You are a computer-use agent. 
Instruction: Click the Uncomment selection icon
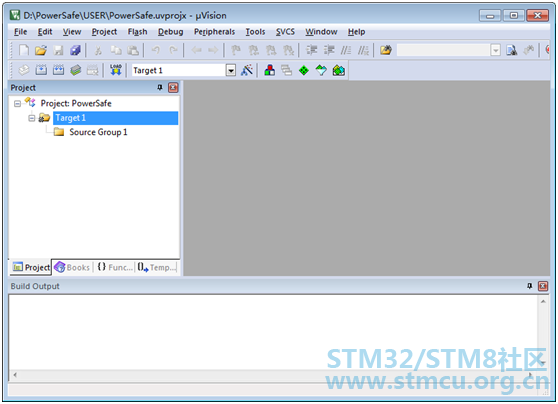[363, 50]
